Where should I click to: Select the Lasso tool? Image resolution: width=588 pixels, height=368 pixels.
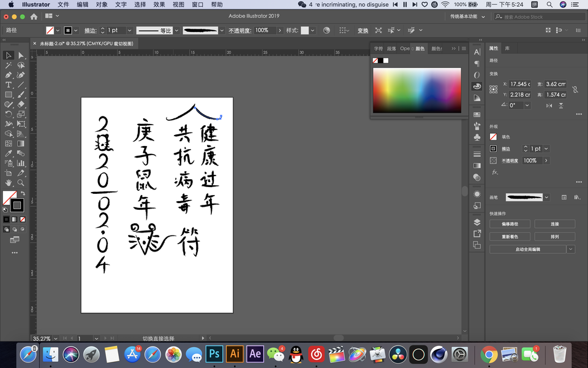[21, 66]
